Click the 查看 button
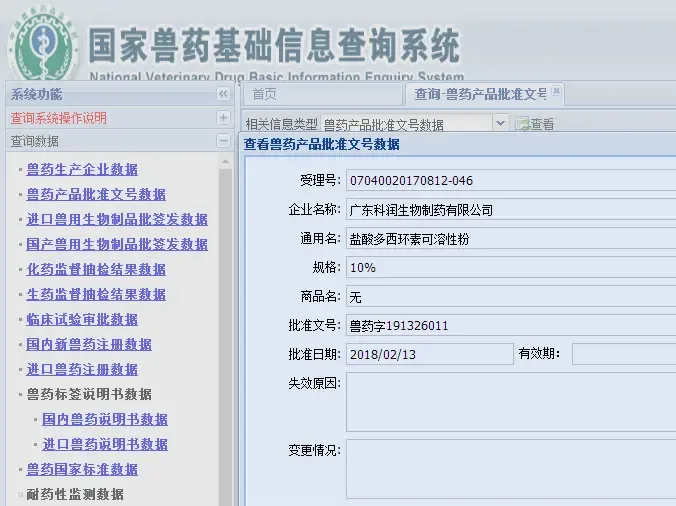 point(535,124)
